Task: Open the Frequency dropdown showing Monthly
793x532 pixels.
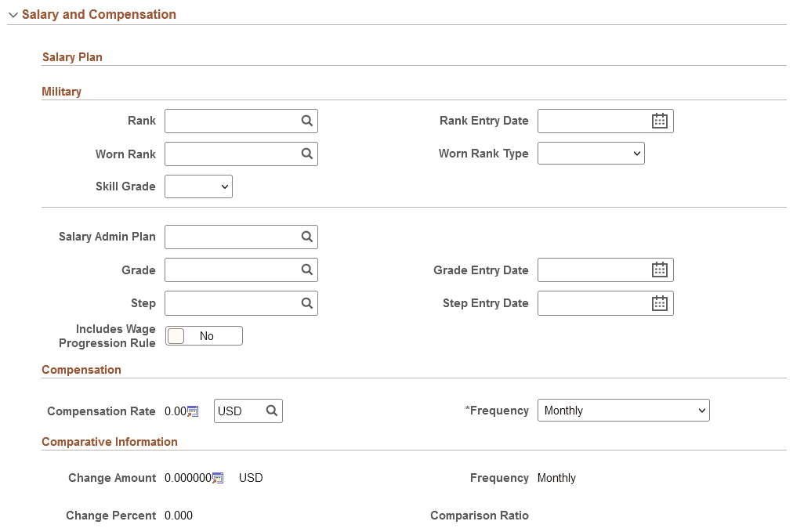Action: coord(623,410)
